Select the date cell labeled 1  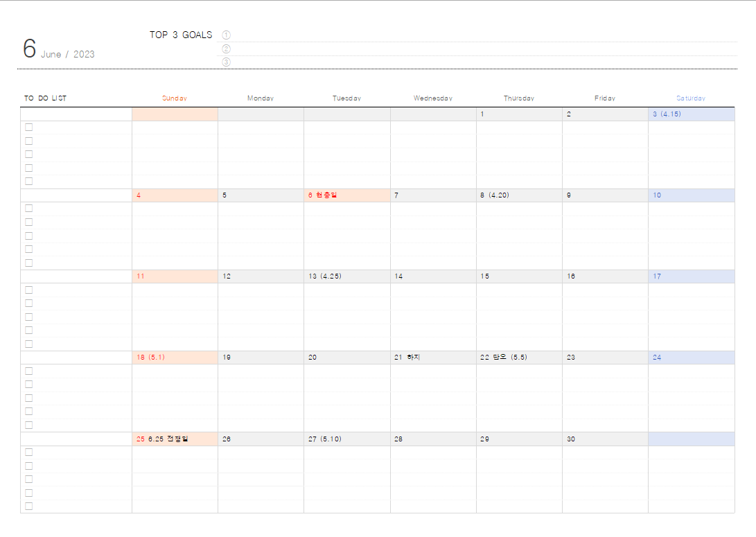[x=519, y=114]
